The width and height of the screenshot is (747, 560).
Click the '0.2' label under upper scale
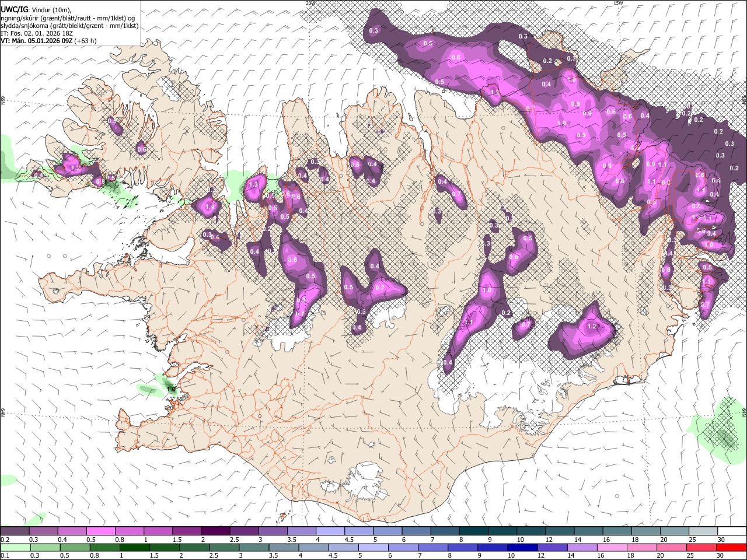[5, 540]
